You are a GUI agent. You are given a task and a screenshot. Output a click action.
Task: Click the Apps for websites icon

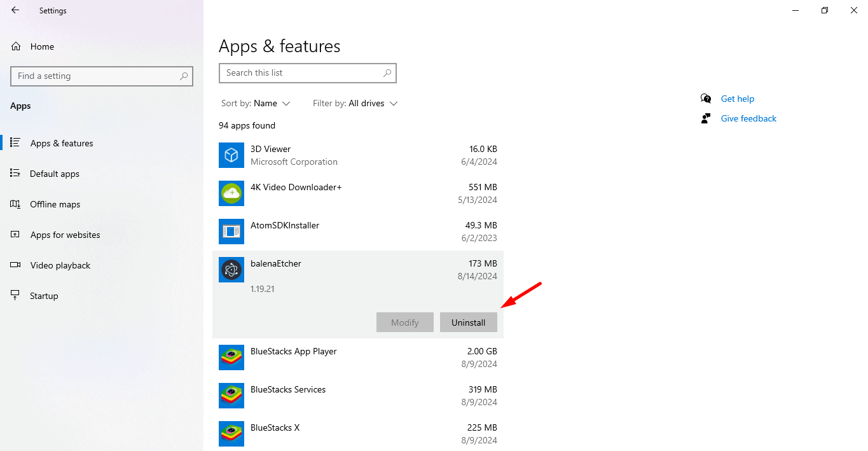(16, 234)
